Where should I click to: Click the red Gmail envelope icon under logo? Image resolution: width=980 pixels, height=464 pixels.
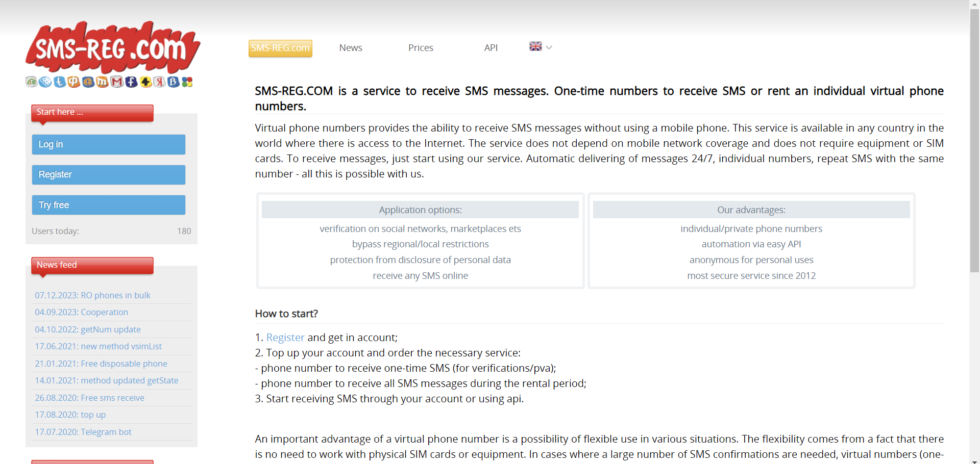pyautogui.click(x=117, y=82)
